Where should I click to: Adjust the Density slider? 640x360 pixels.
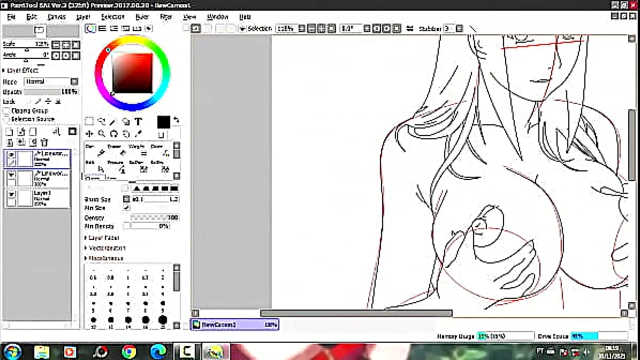pyautogui.click(x=155, y=218)
